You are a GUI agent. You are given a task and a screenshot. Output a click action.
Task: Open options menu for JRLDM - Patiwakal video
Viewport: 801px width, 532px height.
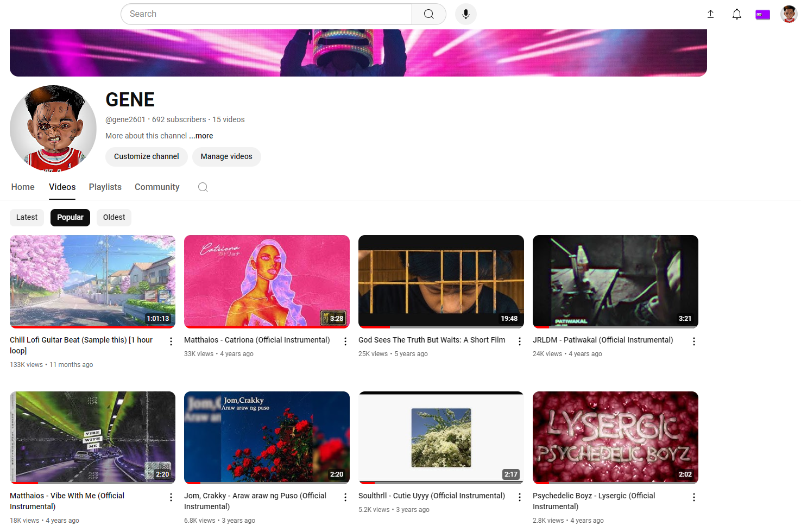(x=694, y=341)
